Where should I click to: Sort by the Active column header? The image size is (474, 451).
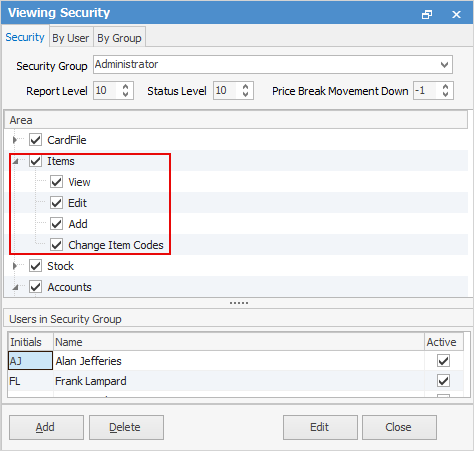tap(444, 342)
